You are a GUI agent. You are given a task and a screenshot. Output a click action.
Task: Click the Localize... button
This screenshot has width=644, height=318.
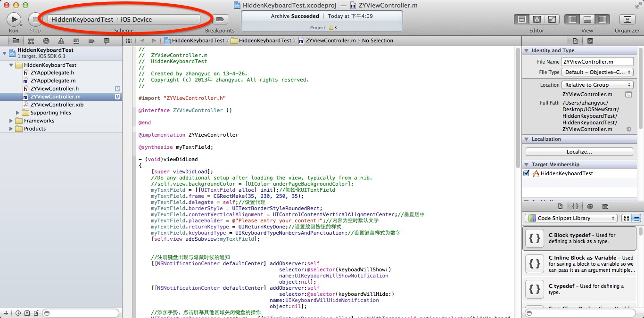579,152
